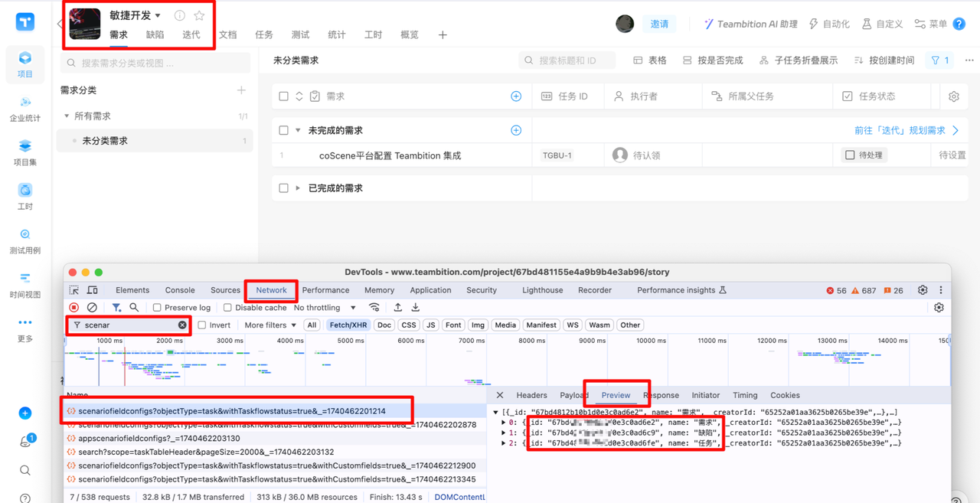Open 企业统计 in left sidebar
The width and height of the screenshot is (980, 503).
25,109
